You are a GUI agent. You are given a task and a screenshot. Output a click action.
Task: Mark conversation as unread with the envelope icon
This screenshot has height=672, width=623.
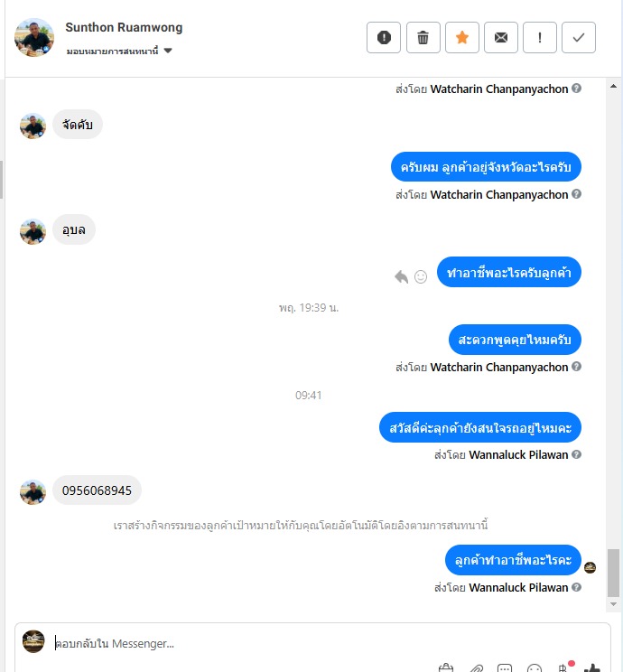point(501,38)
